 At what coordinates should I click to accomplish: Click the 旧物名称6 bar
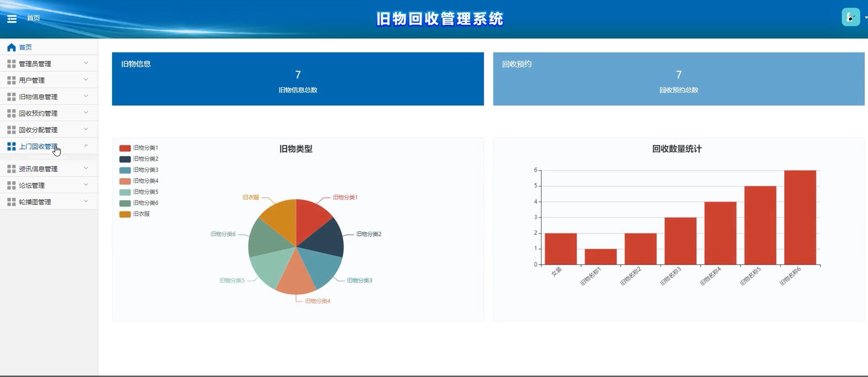800,218
